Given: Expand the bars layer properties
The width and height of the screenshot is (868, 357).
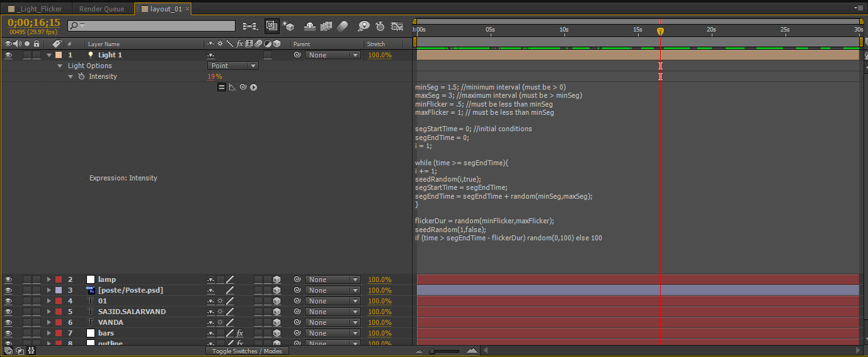Looking at the screenshot, I should [x=49, y=333].
